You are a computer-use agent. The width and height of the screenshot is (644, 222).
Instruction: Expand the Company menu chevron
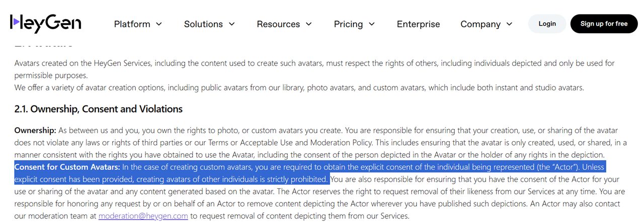point(509,24)
